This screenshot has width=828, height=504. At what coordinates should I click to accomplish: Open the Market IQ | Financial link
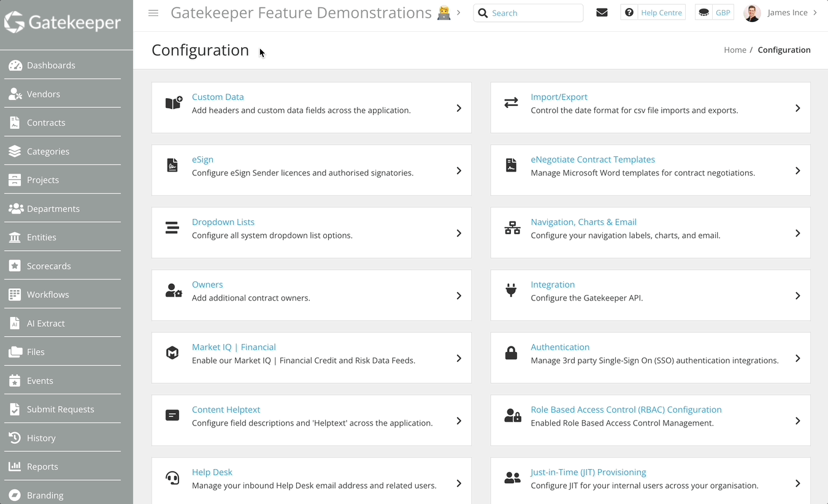[x=234, y=347]
